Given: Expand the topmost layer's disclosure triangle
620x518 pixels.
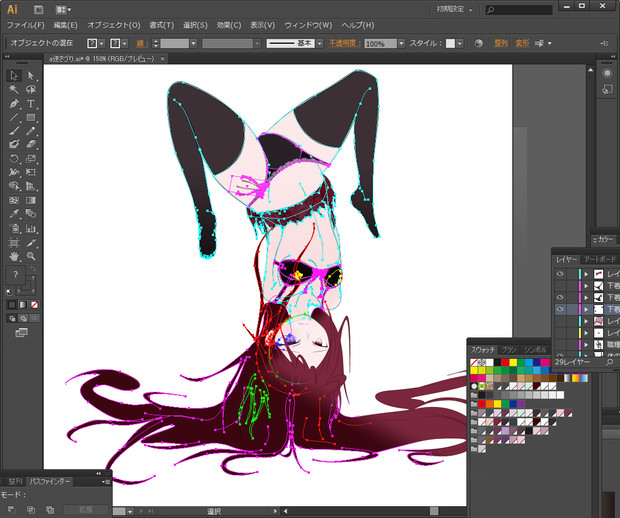Looking at the screenshot, I should point(586,274).
